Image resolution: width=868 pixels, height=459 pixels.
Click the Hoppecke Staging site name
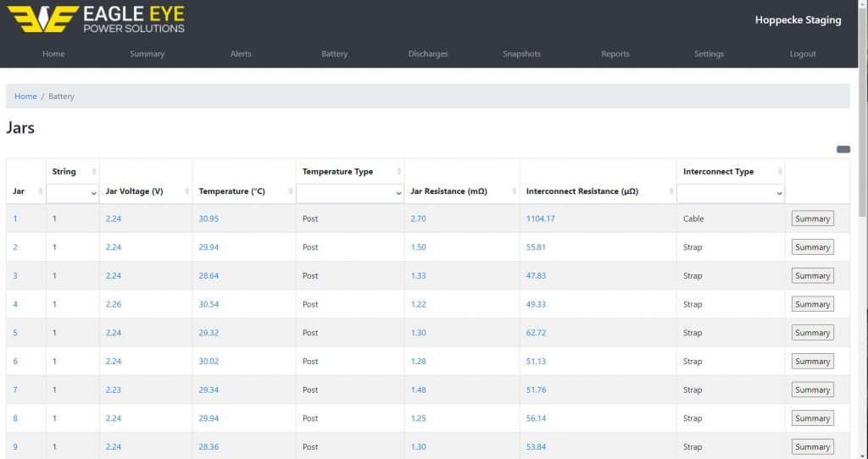click(x=798, y=20)
